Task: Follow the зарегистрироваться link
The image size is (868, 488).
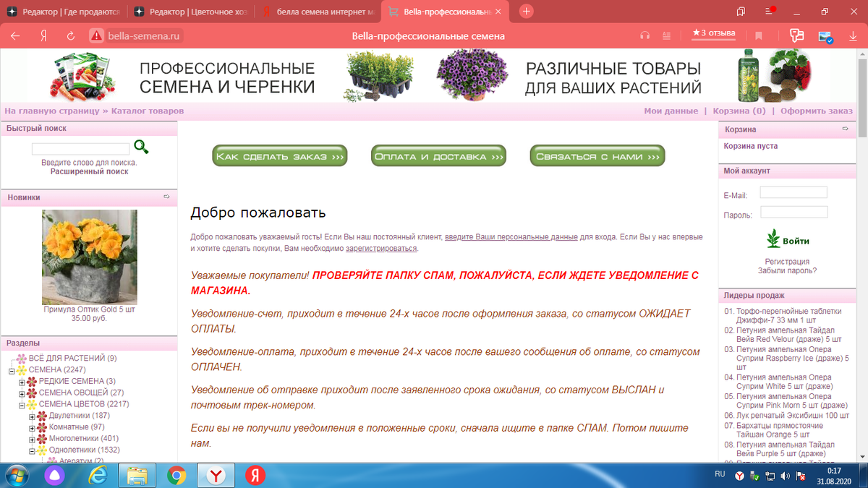Action: point(381,249)
